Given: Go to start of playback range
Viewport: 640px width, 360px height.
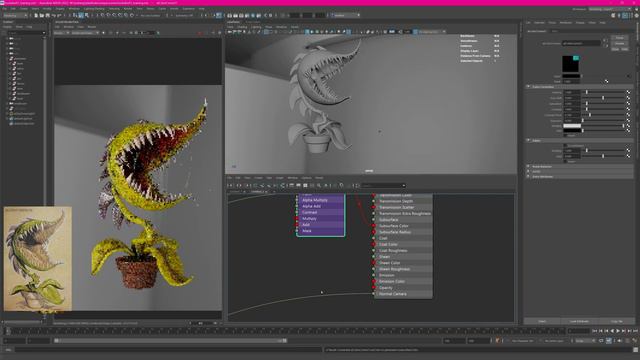Looking at the screenshot, I should (594, 331).
